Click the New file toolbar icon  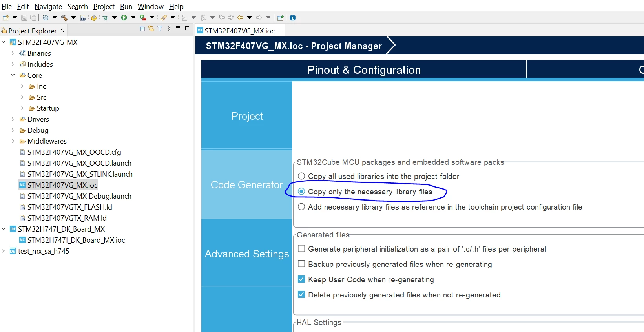click(5, 18)
